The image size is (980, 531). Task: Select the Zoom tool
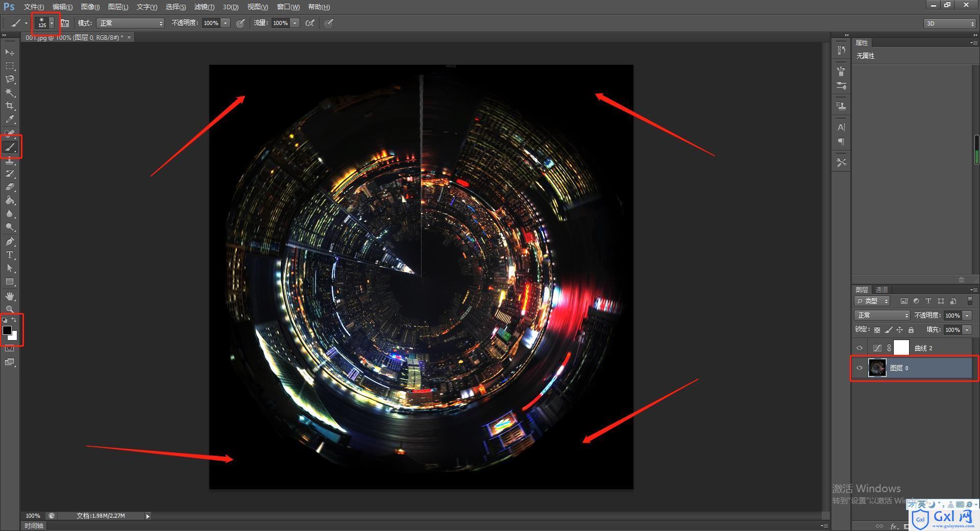coord(10,309)
